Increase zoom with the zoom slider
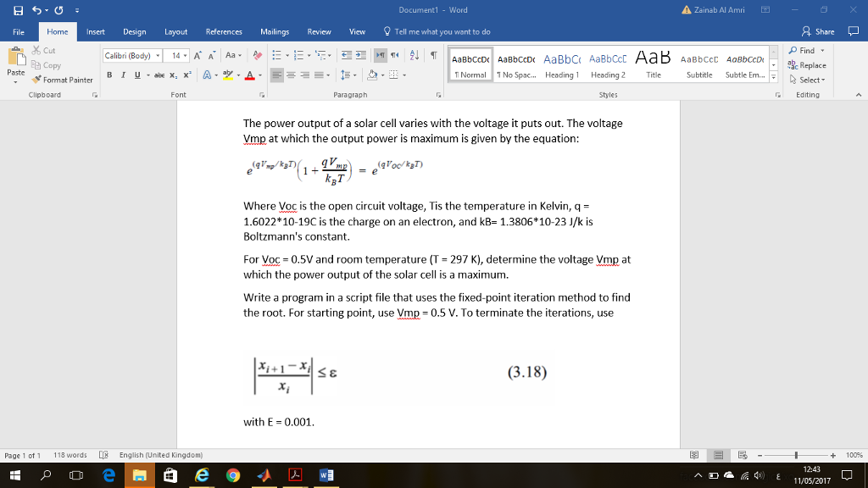 click(x=835, y=454)
